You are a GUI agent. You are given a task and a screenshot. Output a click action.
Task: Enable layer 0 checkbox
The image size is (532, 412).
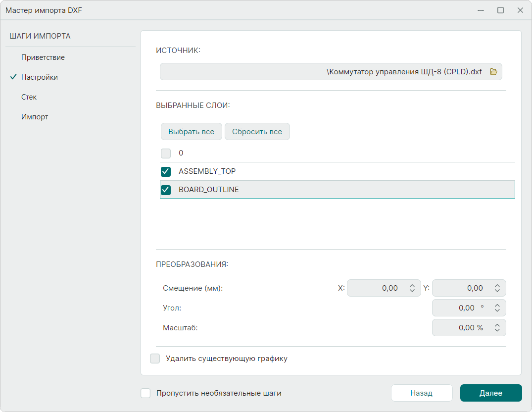click(x=166, y=154)
